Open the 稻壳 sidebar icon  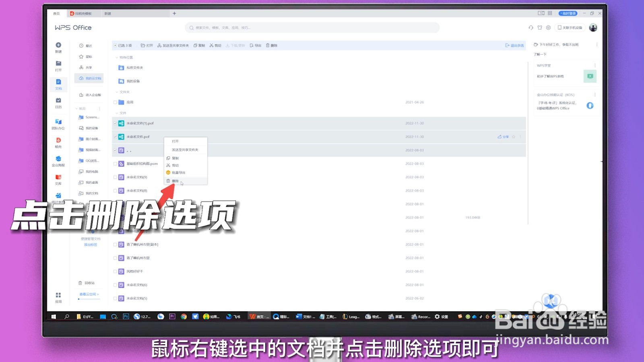(58, 143)
